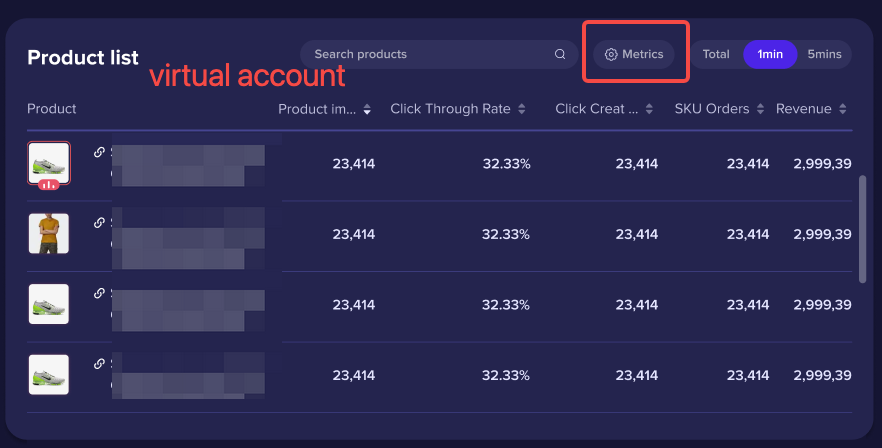Open chart badge under first shoe thumbnail

(49, 185)
